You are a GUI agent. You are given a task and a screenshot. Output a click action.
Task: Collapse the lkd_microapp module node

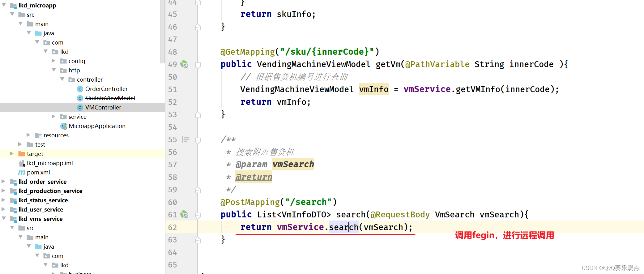point(4,5)
